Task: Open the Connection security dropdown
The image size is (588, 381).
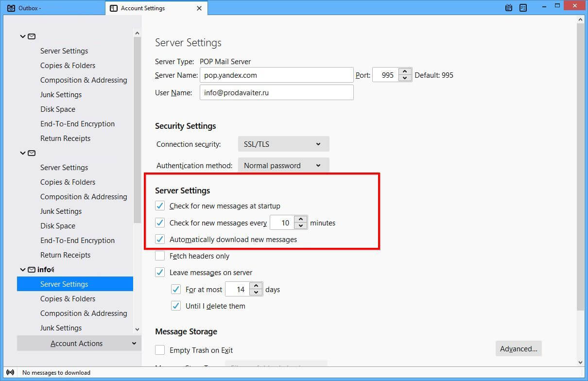Action: [283, 144]
